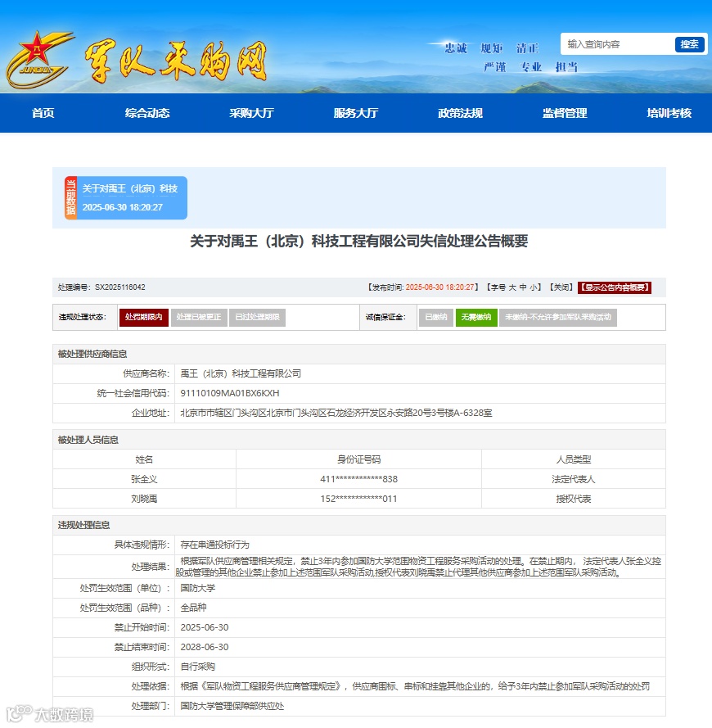Open the 培训考核 navigation menu
Viewport: 712px width, 728px height.
pyautogui.click(x=667, y=114)
